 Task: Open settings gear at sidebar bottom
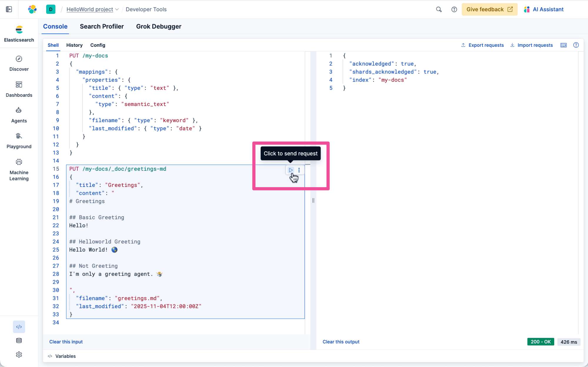click(19, 354)
